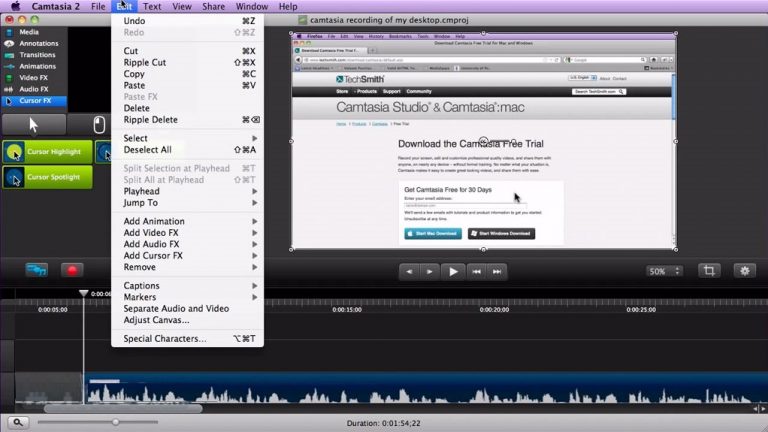Open the Cursor FX panel tab
This screenshot has height=432, width=768.
click(34, 100)
